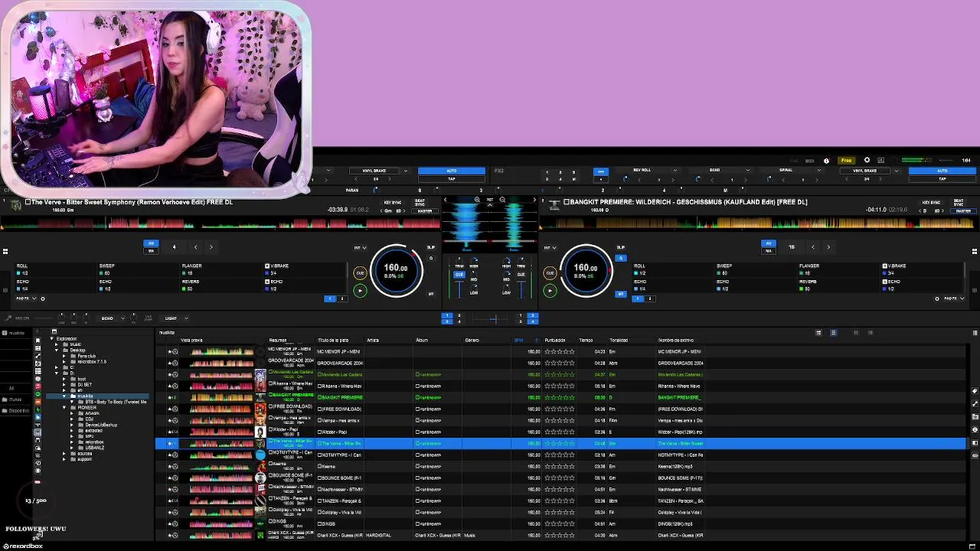Toggle SLIP mode on deck 2
The width and height of the screenshot is (980, 551).
click(x=621, y=247)
